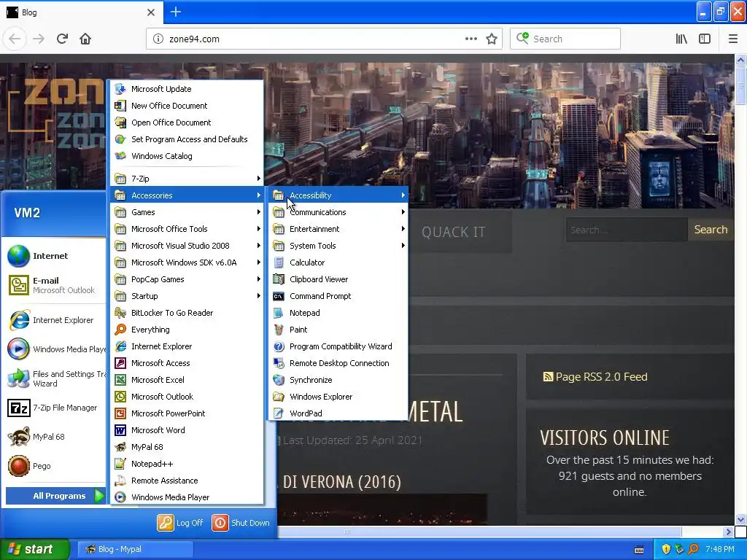Open Microsoft Update

pyautogui.click(x=187, y=88)
